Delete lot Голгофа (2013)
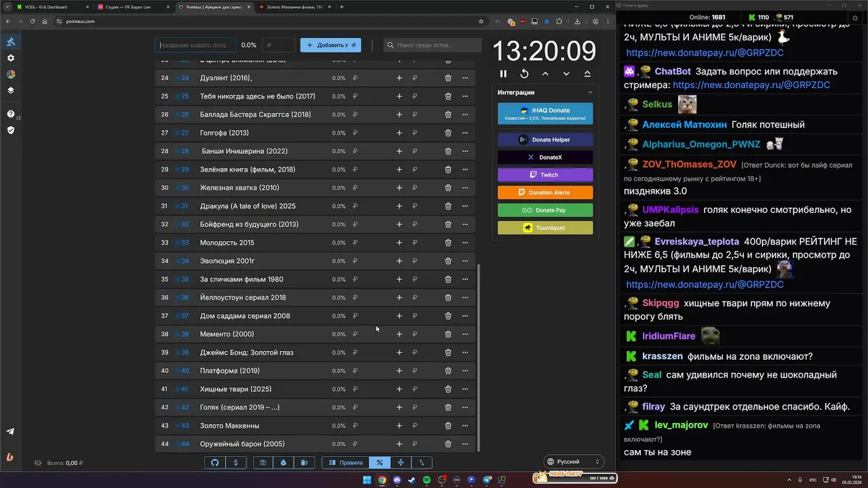The height and width of the screenshot is (488, 868). [448, 133]
